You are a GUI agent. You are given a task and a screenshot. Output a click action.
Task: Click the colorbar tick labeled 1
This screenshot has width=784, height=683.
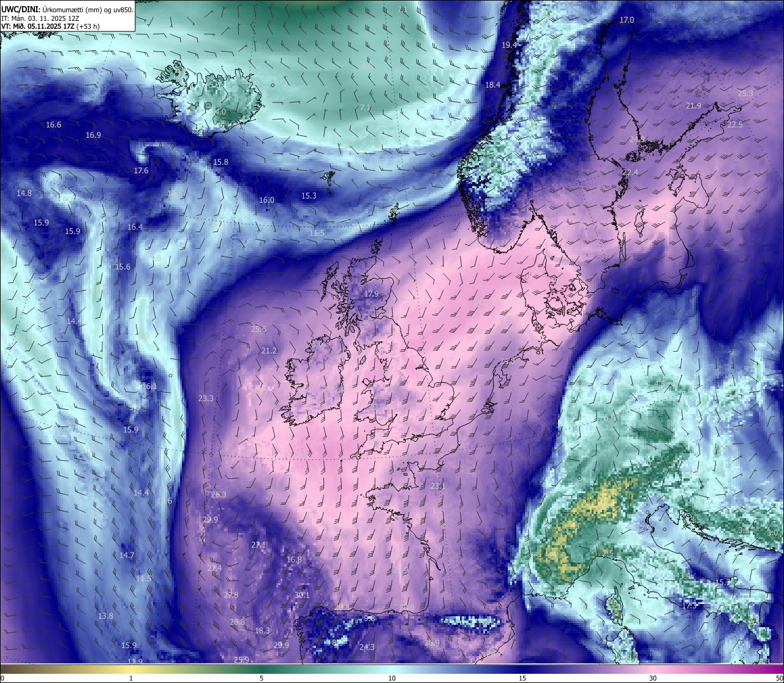pos(131,678)
